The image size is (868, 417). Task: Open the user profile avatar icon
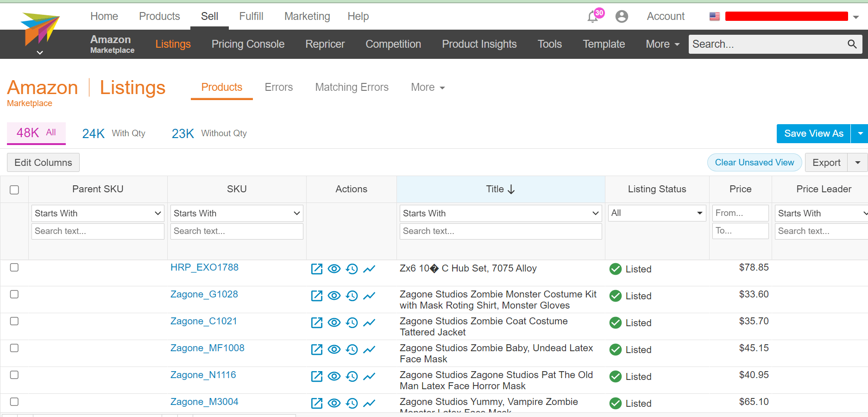pyautogui.click(x=622, y=17)
